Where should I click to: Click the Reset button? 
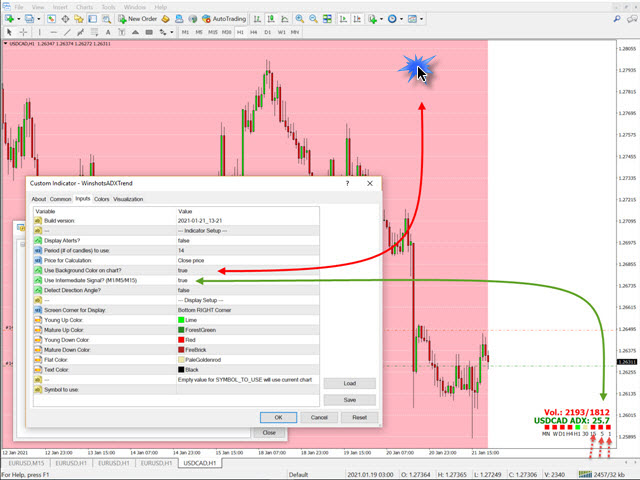click(360, 418)
